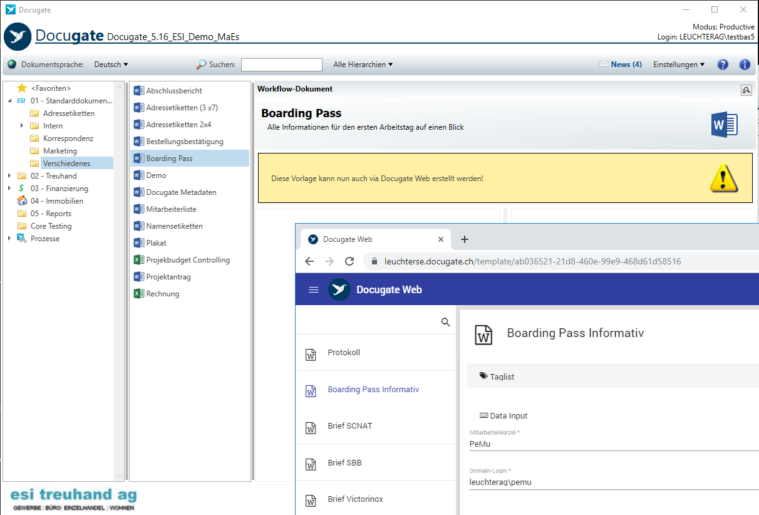
Task: Select the Projektantrag template
Action: (168, 277)
